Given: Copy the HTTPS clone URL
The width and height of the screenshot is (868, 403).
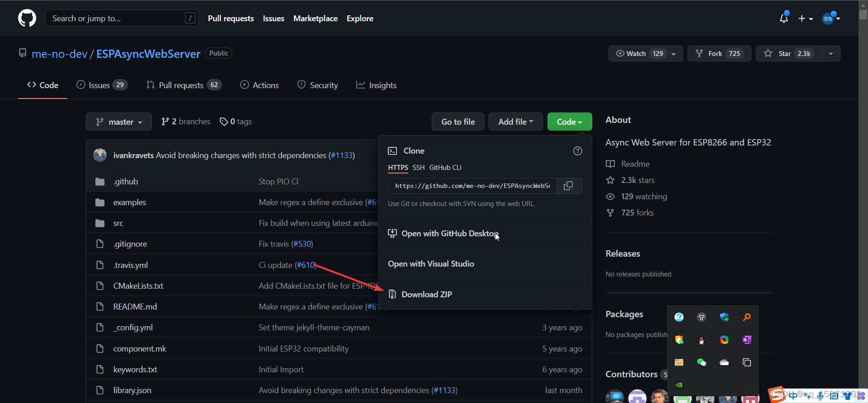Looking at the screenshot, I should (569, 186).
